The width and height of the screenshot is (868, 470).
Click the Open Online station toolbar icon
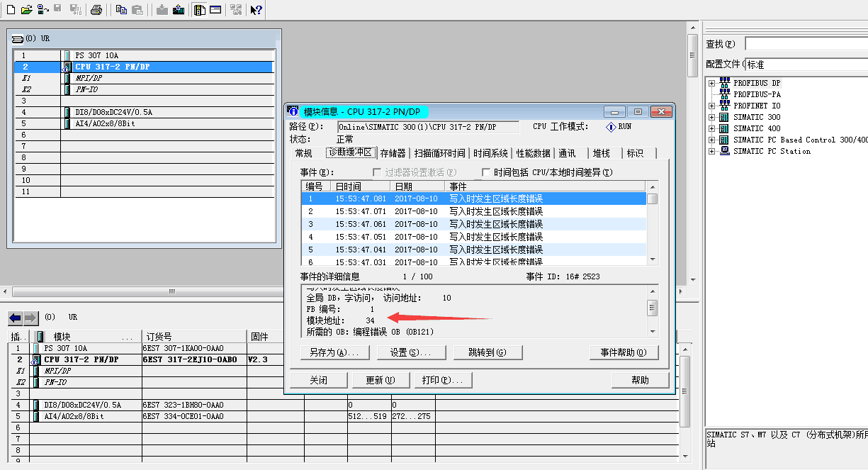pyautogui.click(x=43, y=9)
